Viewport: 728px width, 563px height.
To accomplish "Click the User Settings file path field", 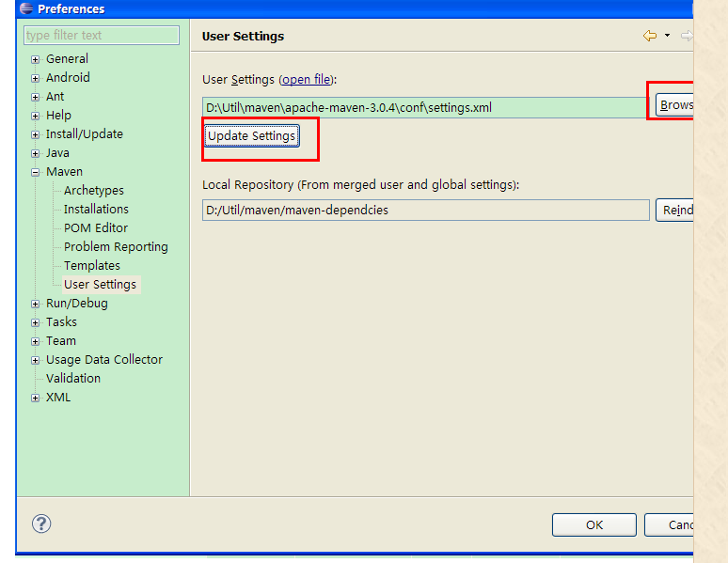I will click(x=426, y=108).
